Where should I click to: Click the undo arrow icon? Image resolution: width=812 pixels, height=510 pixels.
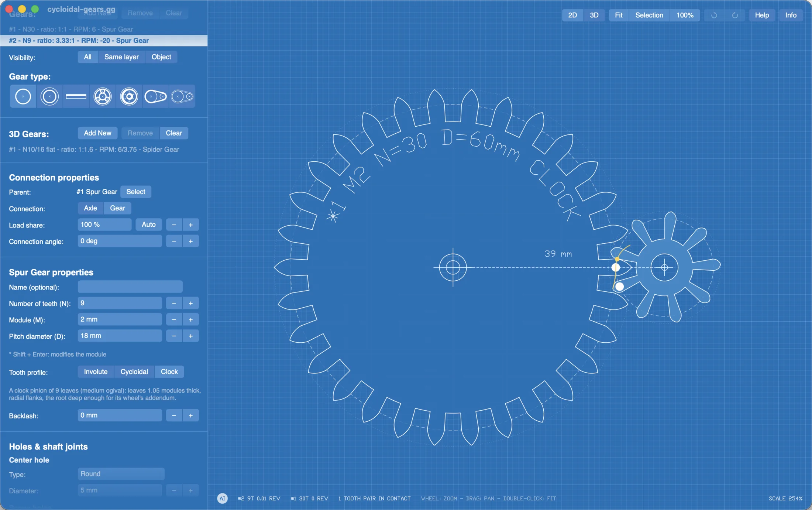click(714, 15)
